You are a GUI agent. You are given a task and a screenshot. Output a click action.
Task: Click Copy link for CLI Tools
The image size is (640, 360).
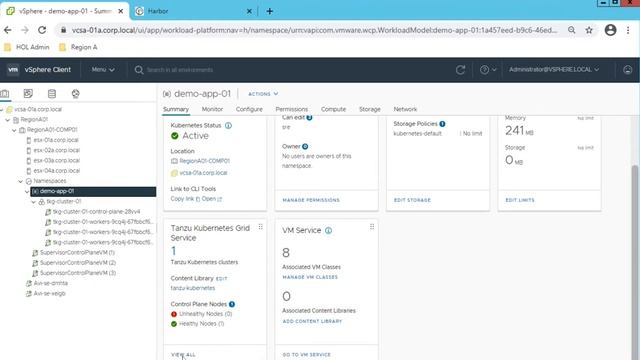182,199
